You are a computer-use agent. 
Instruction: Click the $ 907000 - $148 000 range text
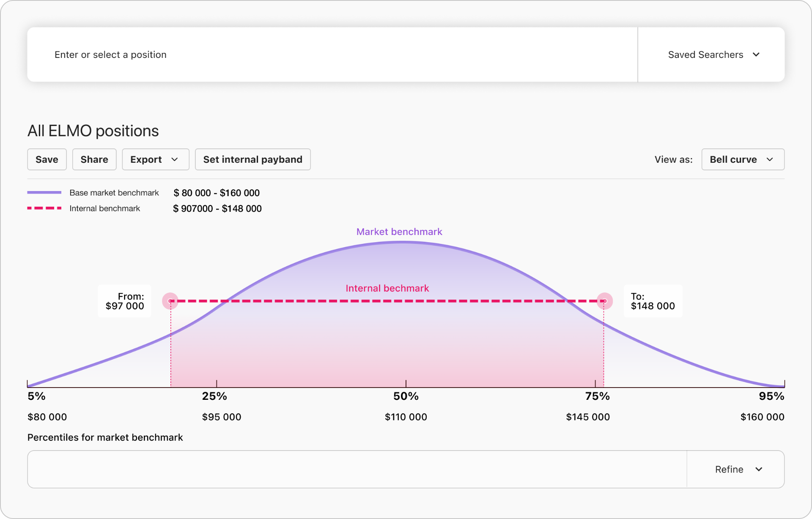pyautogui.click(x=217, y=208)
